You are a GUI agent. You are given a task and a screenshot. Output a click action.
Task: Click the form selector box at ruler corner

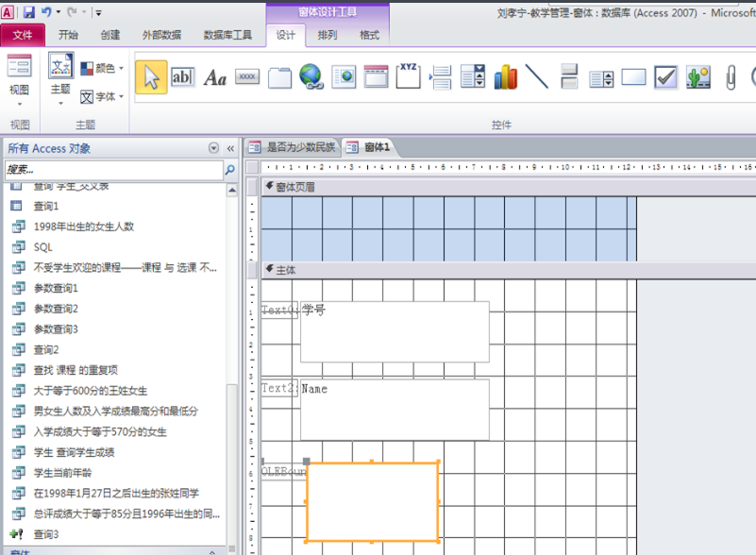pos(252,167)
